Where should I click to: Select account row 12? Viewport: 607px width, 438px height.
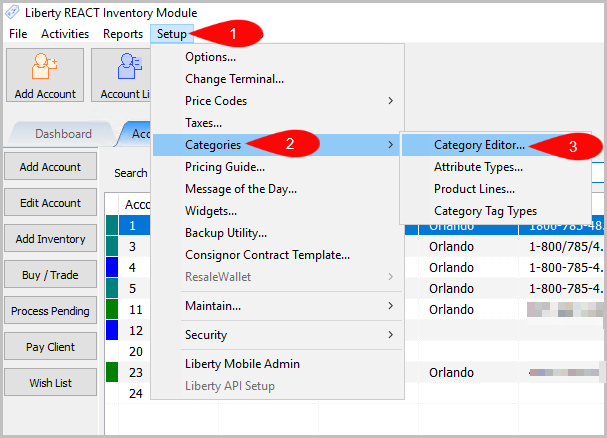click(x=134, y=331)
